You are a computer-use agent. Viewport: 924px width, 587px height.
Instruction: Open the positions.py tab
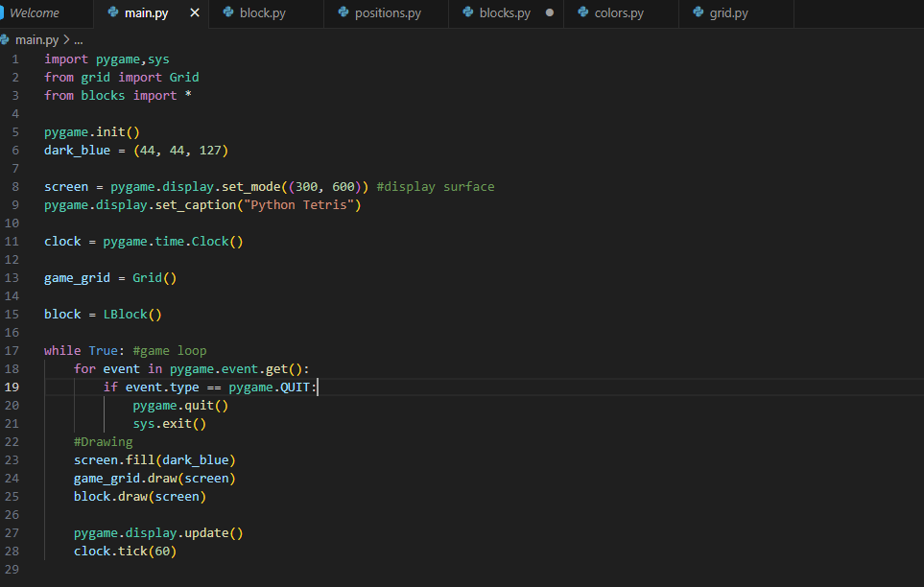point(388,13)
